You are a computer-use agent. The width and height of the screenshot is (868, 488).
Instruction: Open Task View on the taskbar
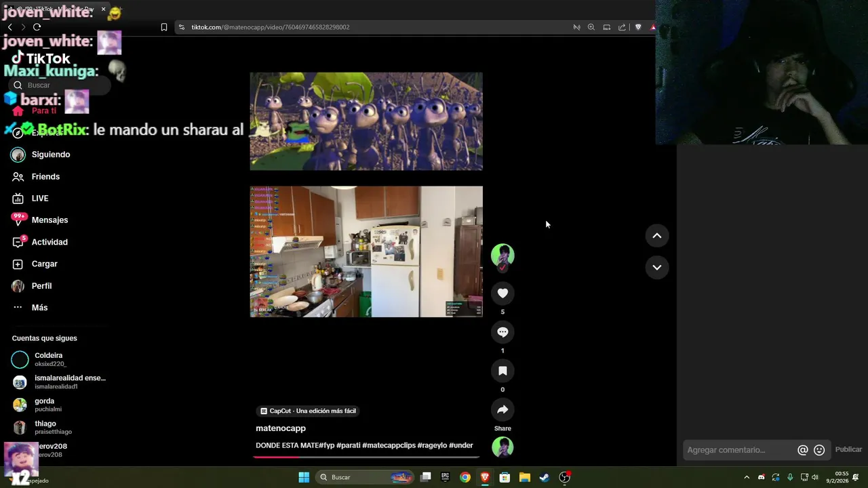coord(426,477)
